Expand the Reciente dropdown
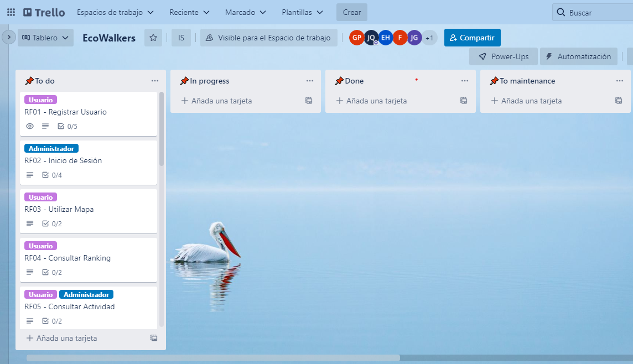Viewport: 633px width, 364px height. tap(189, 13)
